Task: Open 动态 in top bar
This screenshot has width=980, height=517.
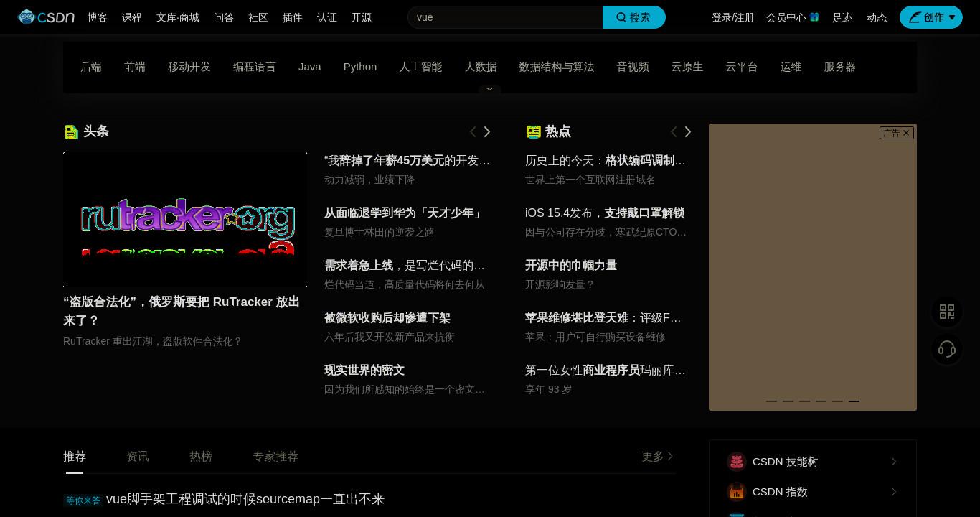Action: point(877,17)
